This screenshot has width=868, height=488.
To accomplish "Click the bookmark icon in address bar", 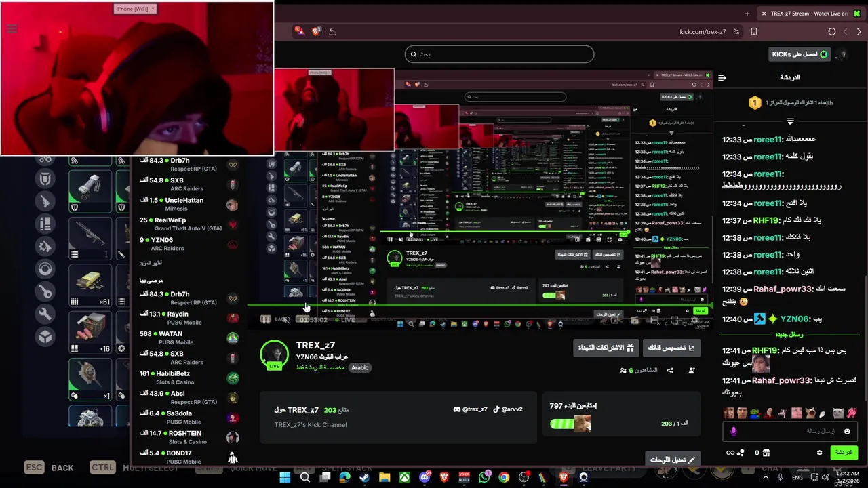I will click(x=754, y=32).
